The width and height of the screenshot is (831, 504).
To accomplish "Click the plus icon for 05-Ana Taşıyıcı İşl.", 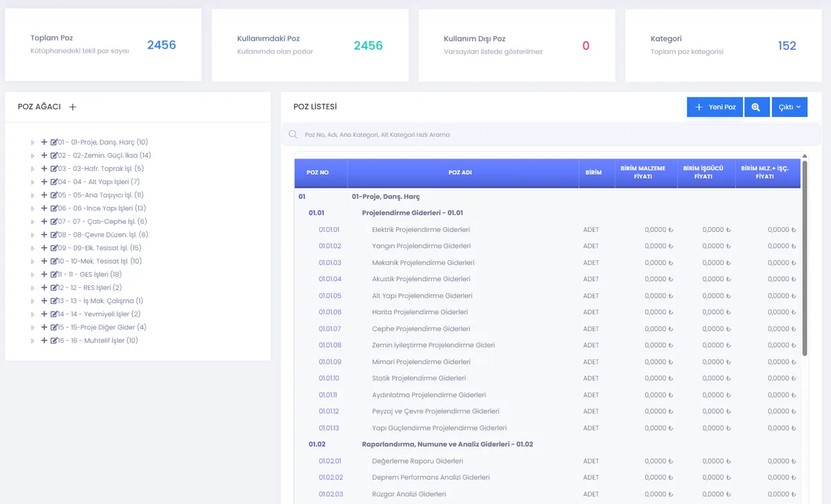I will pyautogui.click(x=44, y=195).
